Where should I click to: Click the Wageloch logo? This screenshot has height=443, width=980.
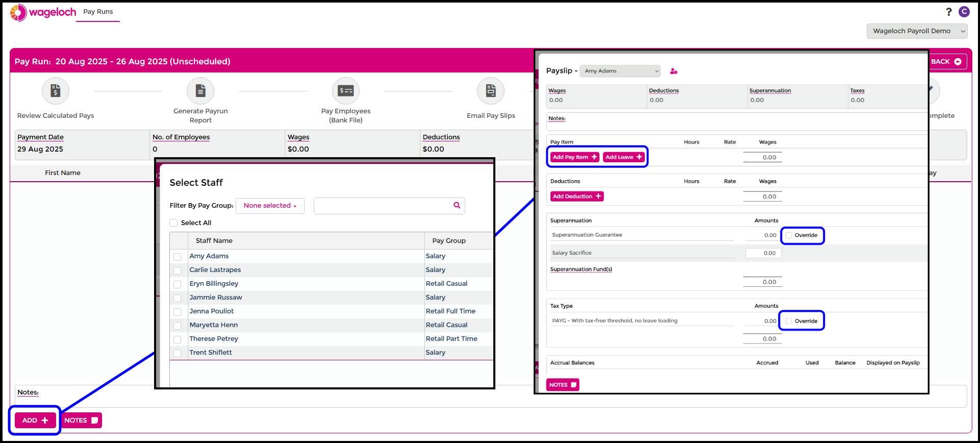point(43,12)
